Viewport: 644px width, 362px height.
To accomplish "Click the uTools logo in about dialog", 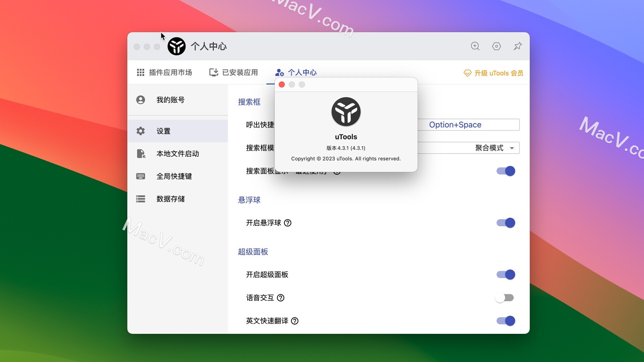I will click(x=346, y=112).
